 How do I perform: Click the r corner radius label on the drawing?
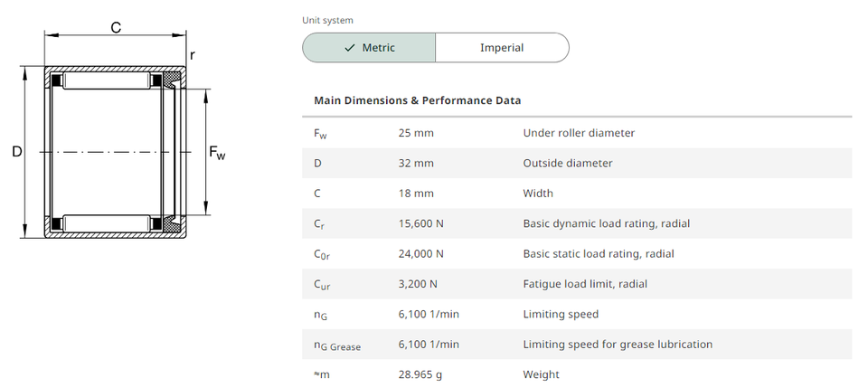[x=192, y=57]
